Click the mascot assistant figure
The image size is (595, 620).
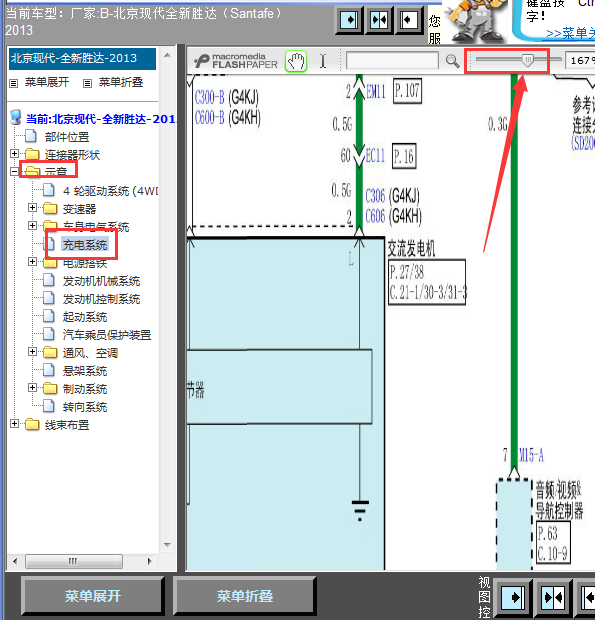[x=477, y=21]
